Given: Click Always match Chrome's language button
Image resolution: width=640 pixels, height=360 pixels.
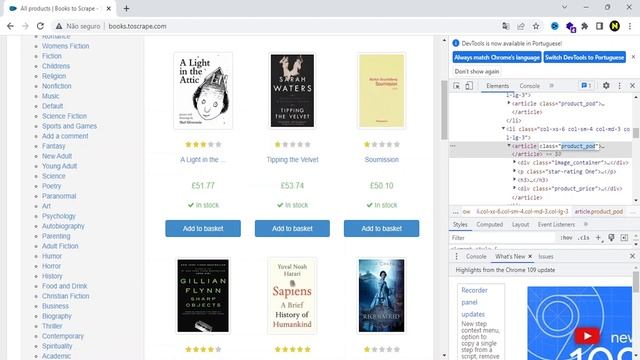Looking at the screenshot, I should 497,58.
